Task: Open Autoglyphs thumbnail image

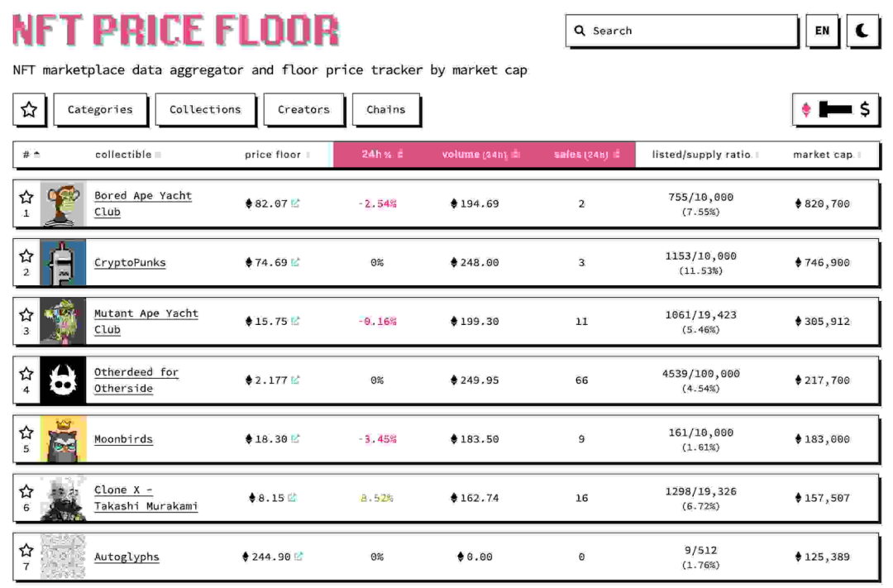Action: (63, 557)
